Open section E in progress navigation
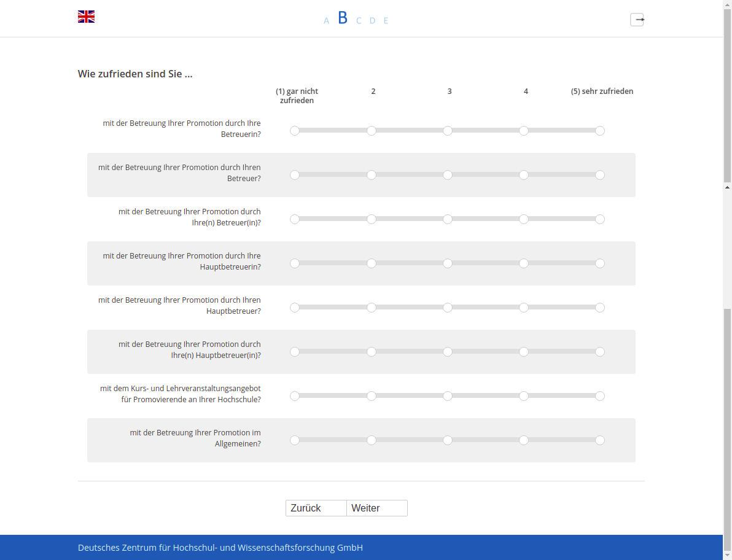The width and height of the screenshot is (732, 560). 386,20
